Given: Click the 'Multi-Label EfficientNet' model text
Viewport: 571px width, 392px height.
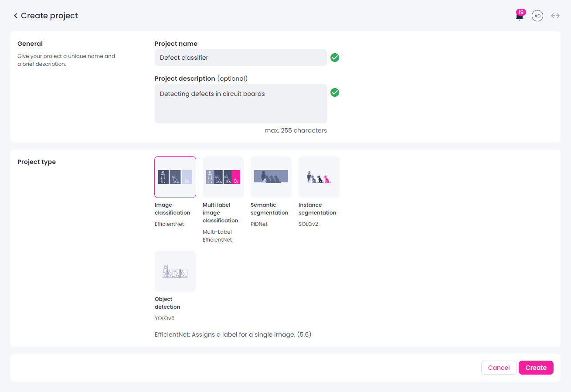Looking at the screenshot, I should tap(218, 236).
